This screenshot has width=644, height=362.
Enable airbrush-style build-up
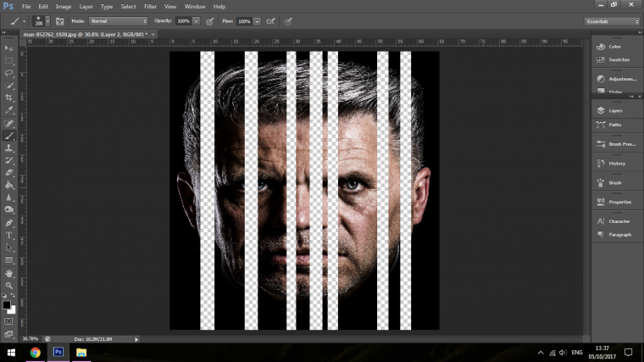[270, 21]
